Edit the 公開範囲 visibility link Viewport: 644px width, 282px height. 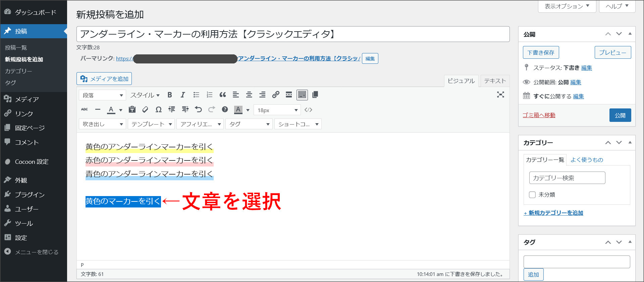(x=576, y=82)
